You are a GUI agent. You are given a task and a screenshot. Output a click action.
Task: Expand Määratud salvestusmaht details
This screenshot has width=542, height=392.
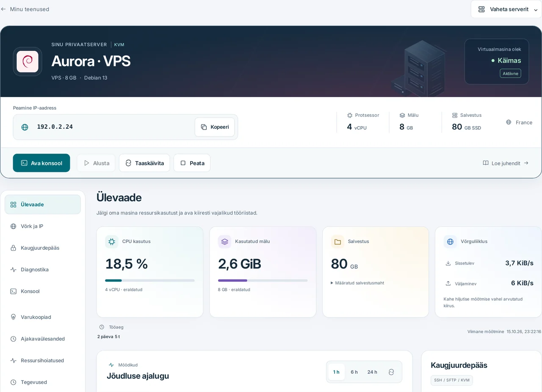coord(357,283)
